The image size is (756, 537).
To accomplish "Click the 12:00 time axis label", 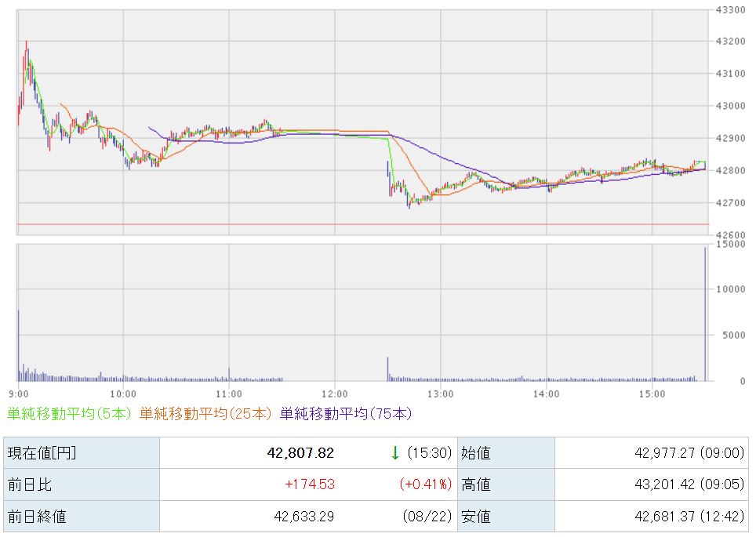I will coord(335,394).
